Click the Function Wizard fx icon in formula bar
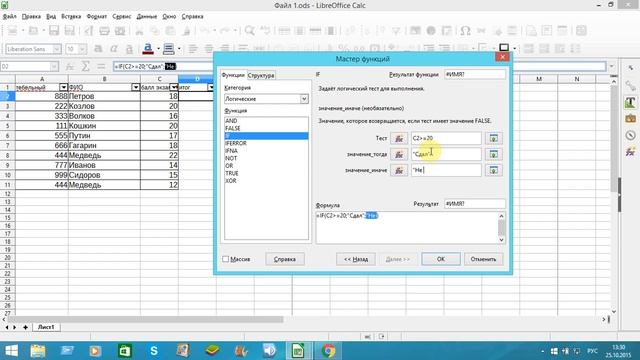 (x=70, y=66)
